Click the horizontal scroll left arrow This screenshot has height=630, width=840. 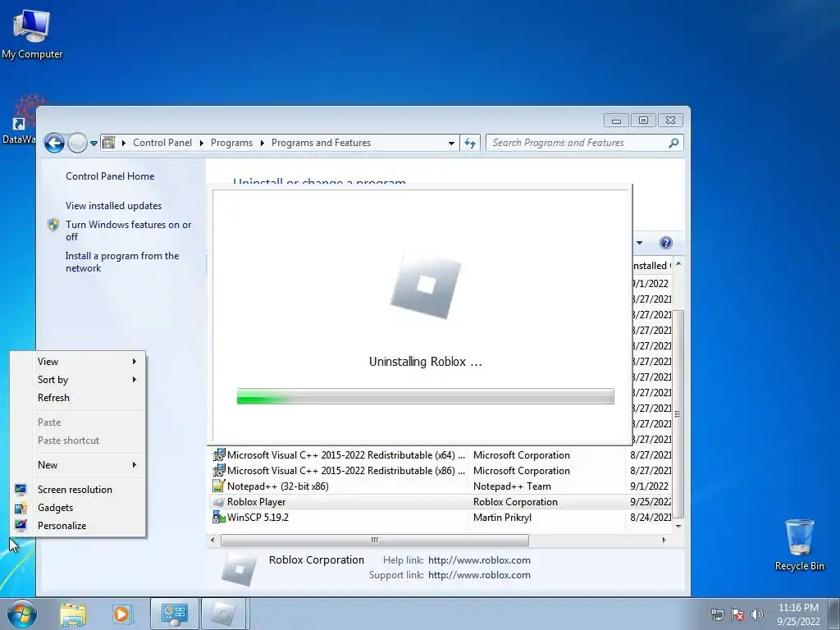[212, 540]
